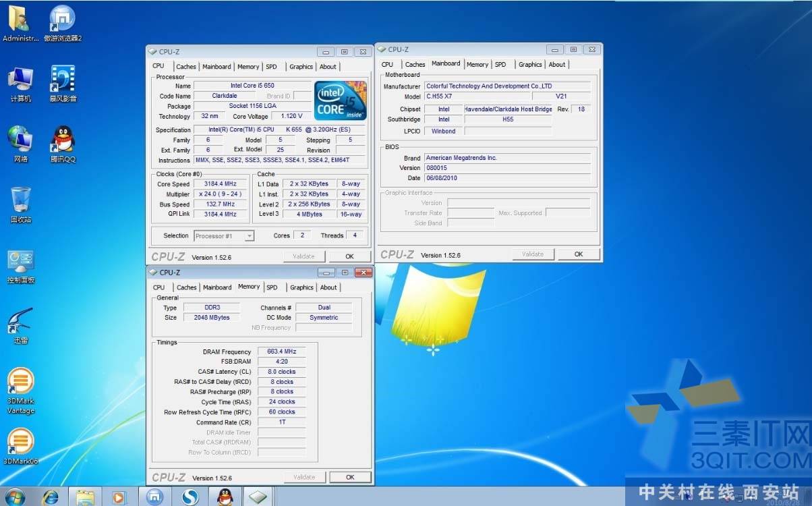Screen dimensions: 812x506
Task: Open Memory tab in the Mainboard window
Action: tap(477, 65)
